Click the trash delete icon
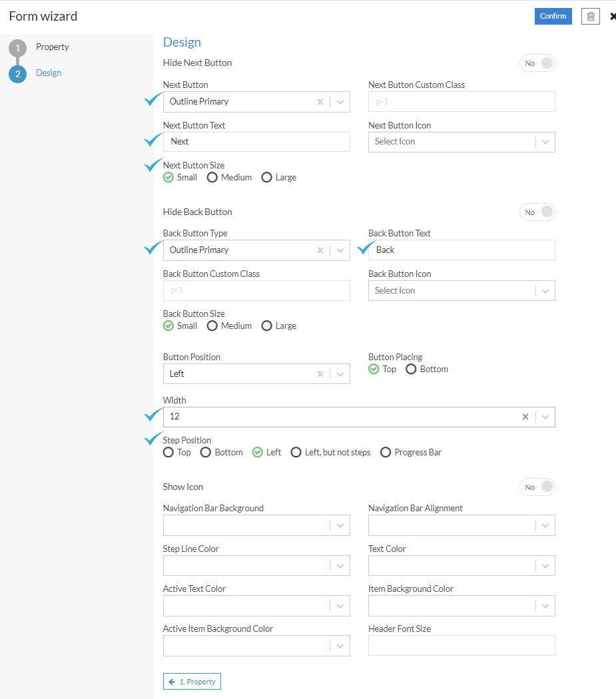The height and width of the screenshot is (699, 616). [590, 16]
